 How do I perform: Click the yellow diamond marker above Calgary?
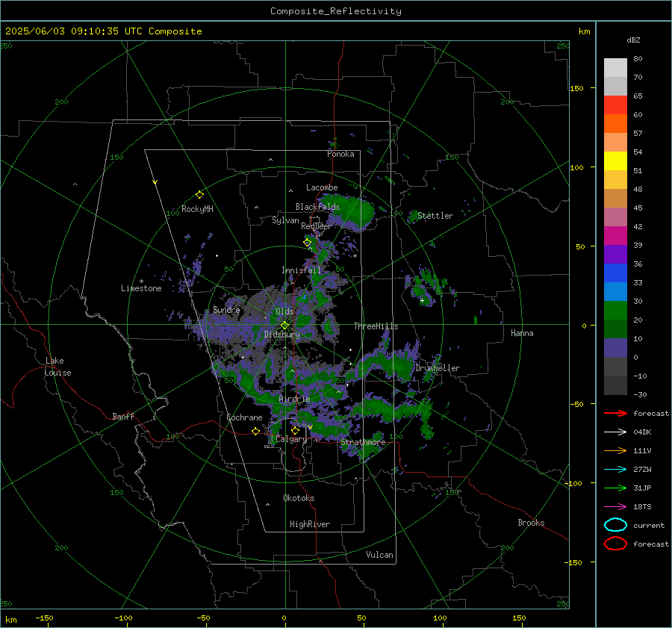[295, 430]
